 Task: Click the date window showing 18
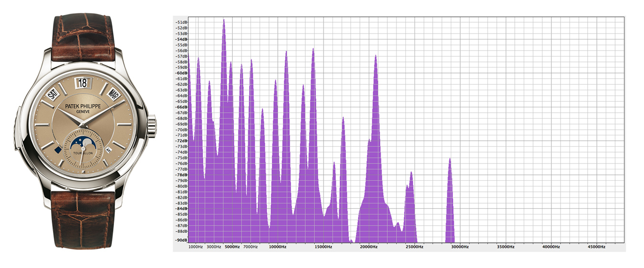[83, 83]
